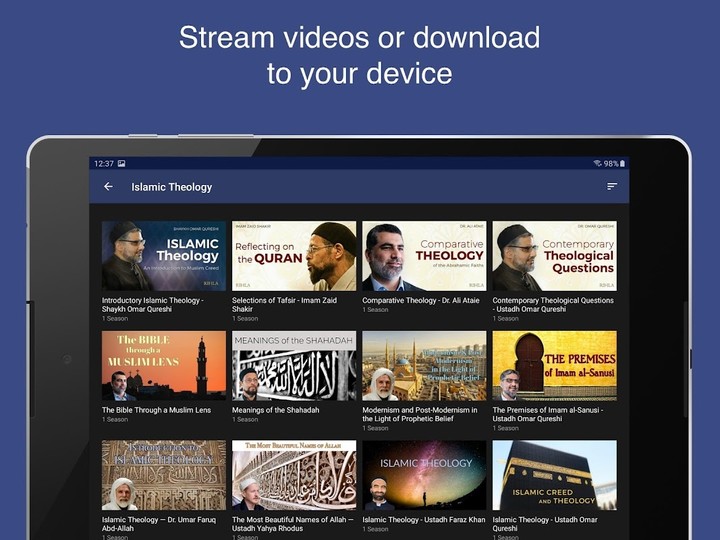Tap title 'Modernism and Post-Modernism in the Light of Prophetic Belief'
The height and width of the screenshot is (540, 720).
click(x=420, y=414)
